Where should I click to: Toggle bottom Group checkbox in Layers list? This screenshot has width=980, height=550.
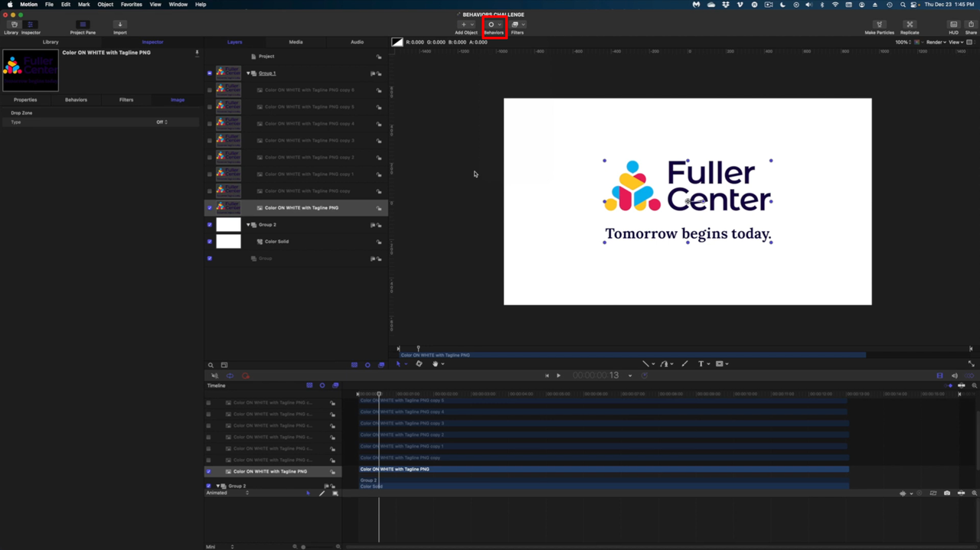(210, 259)
